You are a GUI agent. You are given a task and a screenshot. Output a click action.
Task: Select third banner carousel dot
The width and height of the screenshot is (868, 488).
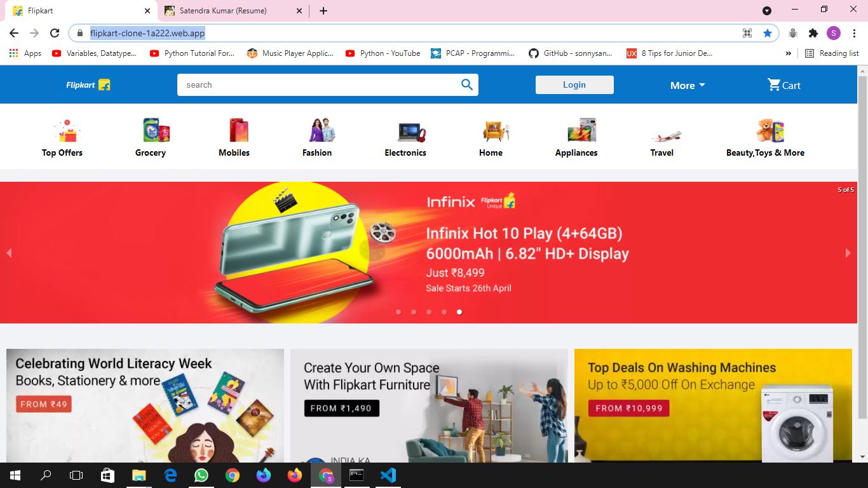[x=429, y=312]
